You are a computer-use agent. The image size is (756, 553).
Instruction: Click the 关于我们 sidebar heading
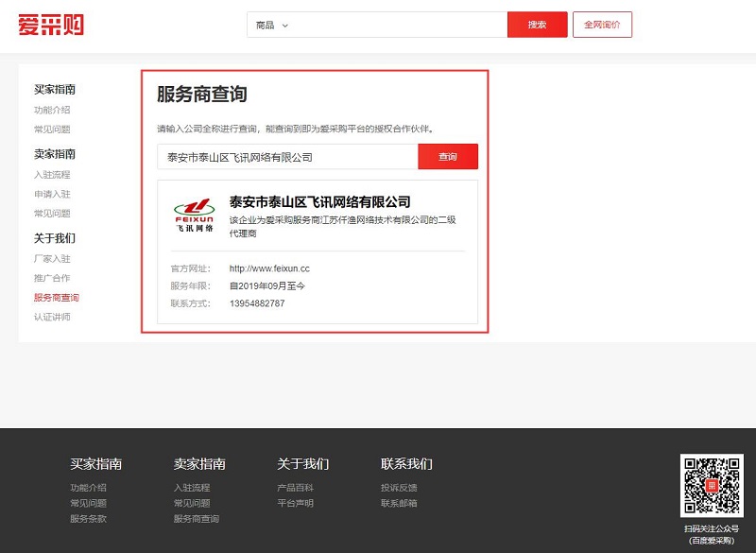coord(55,238)
